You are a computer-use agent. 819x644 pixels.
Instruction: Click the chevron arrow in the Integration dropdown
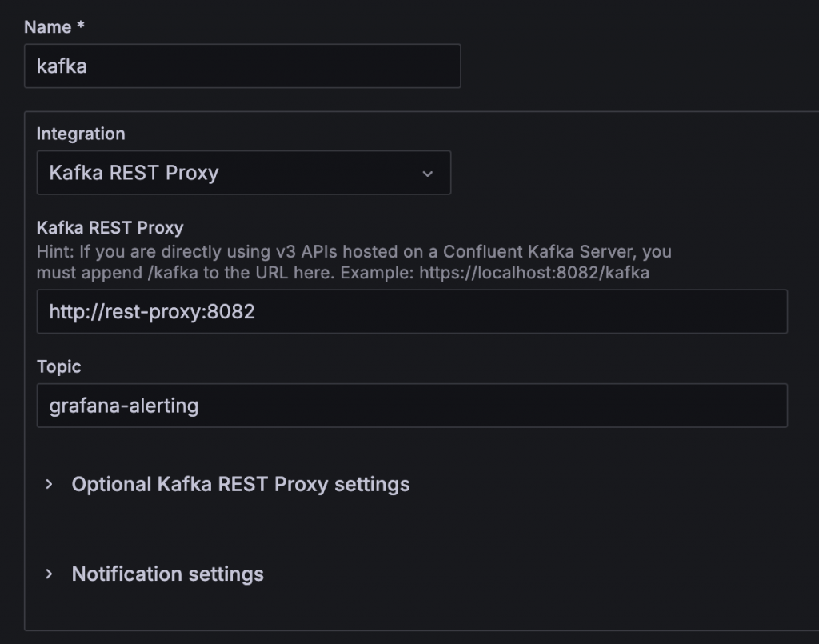coord(428,174)
